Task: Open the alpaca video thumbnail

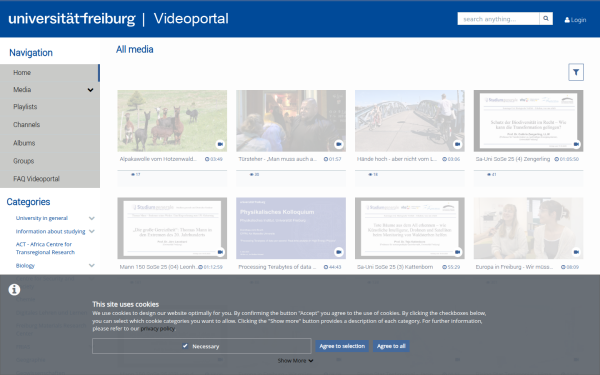Action: pyautogui.click(x=172, y=121)
